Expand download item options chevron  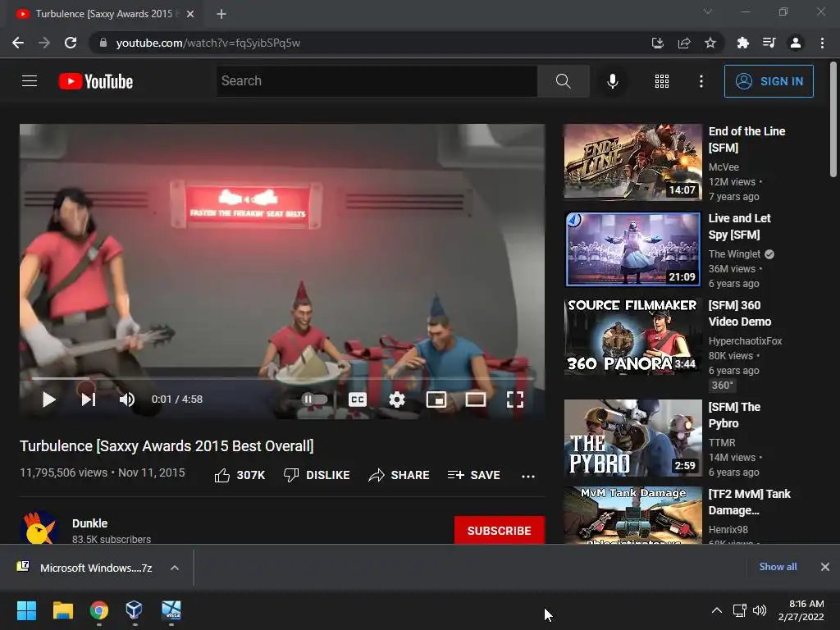(175, 568)
